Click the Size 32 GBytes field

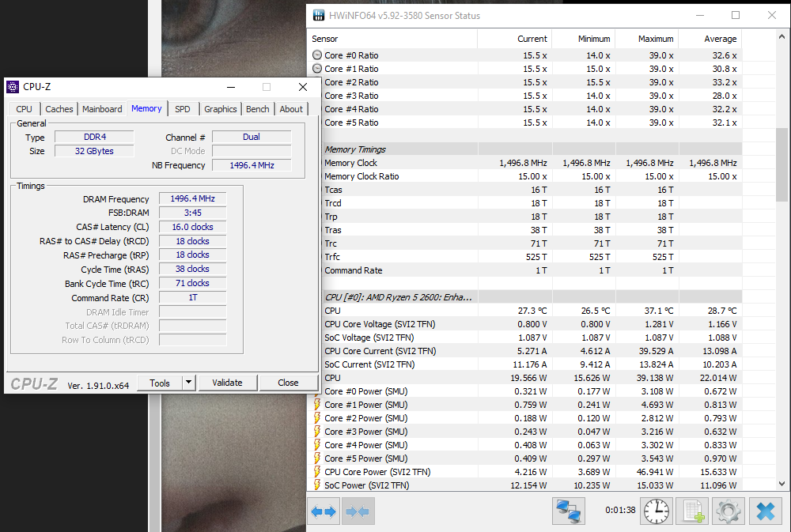click(94, 151)
